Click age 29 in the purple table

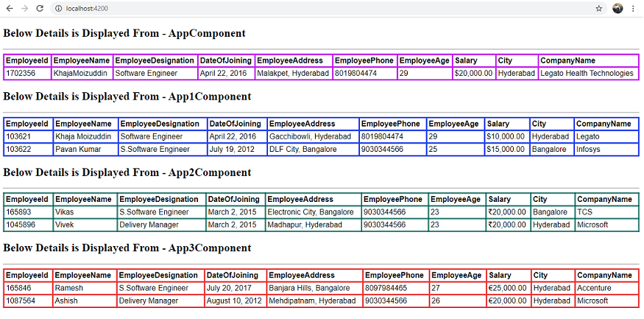[x=404, y=74]
